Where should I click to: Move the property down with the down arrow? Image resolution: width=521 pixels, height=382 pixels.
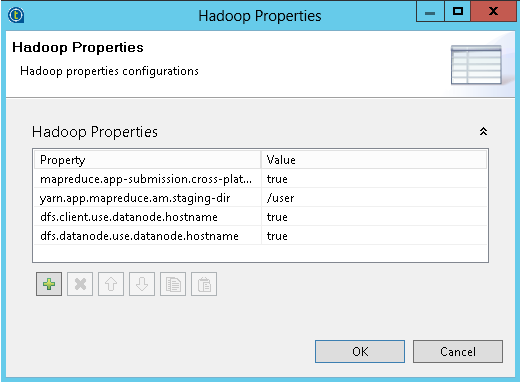[x=142, y=284]
